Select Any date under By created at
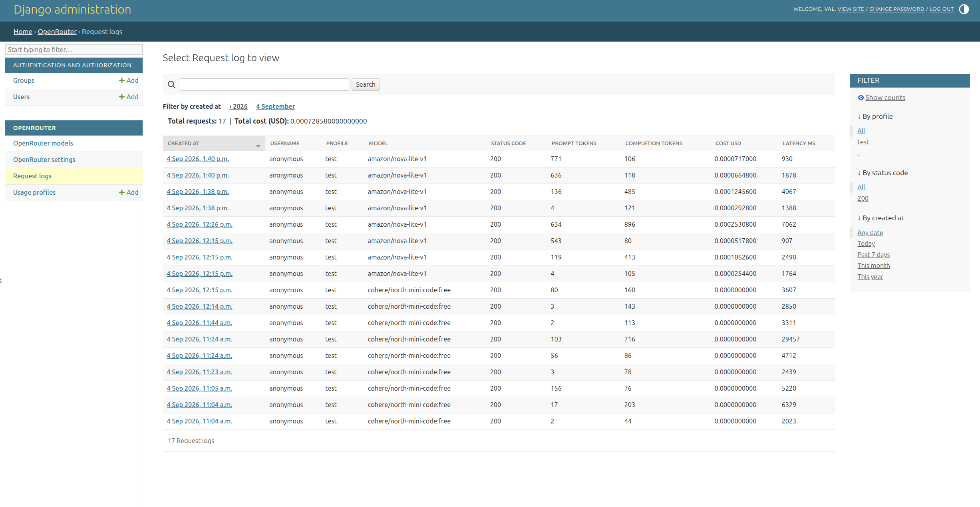This screenshot has width=980, height=507. pyautogui.click(x=870, y=233)
